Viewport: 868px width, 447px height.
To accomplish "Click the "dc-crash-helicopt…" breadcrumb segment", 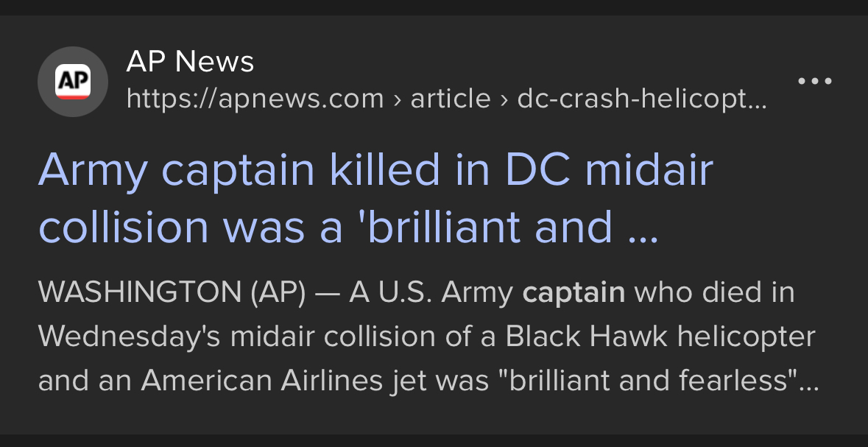I will pyautogui.click(x=642, y=99).
